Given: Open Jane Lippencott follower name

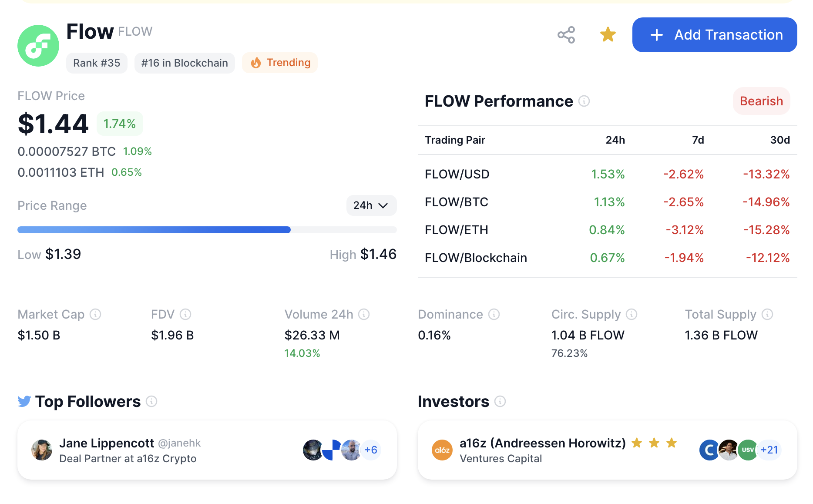Looking at the screenshot, I should point(107,443).
